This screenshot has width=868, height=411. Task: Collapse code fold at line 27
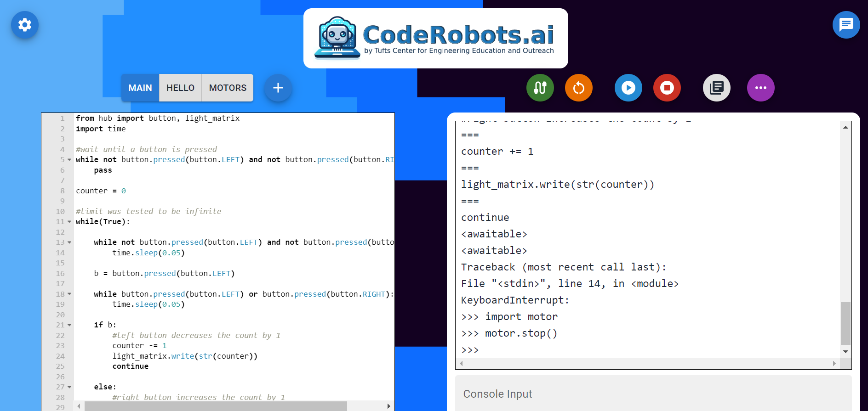coord(69,387)
